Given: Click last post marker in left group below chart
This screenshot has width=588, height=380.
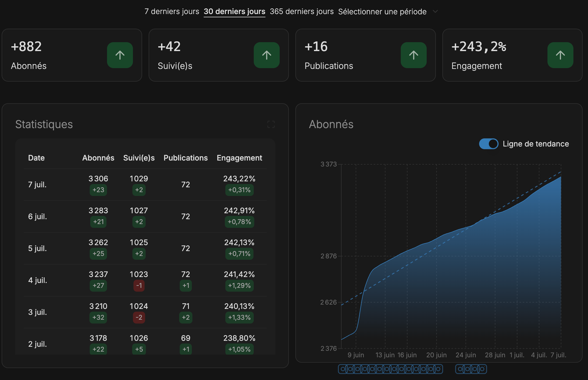Looking at the screenshot, I should click(x=438, y=369).
